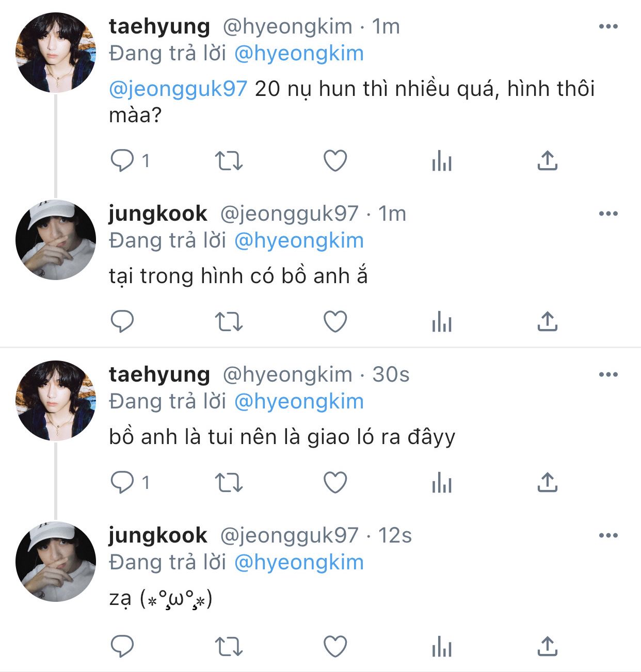This screenshot has width=641, height=672.
Task: Like jungkook's "tại trong hình" tweet
Action: [x=335, y=322]
